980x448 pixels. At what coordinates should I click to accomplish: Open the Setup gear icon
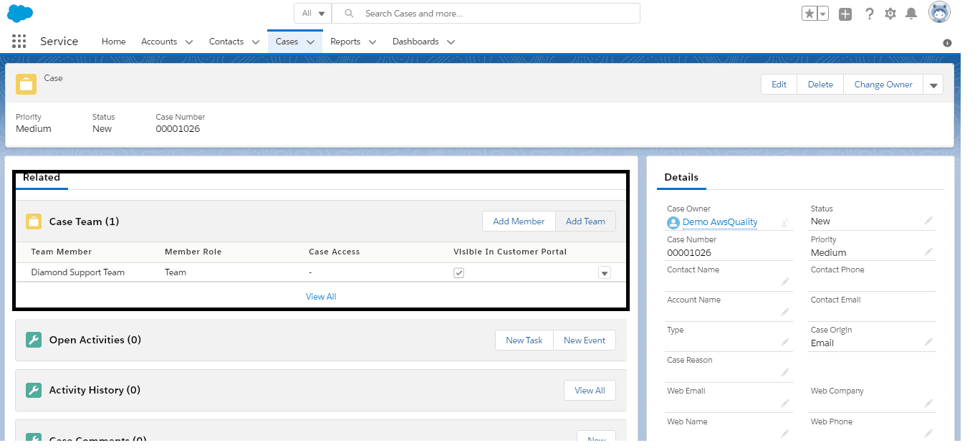(890, 14)
